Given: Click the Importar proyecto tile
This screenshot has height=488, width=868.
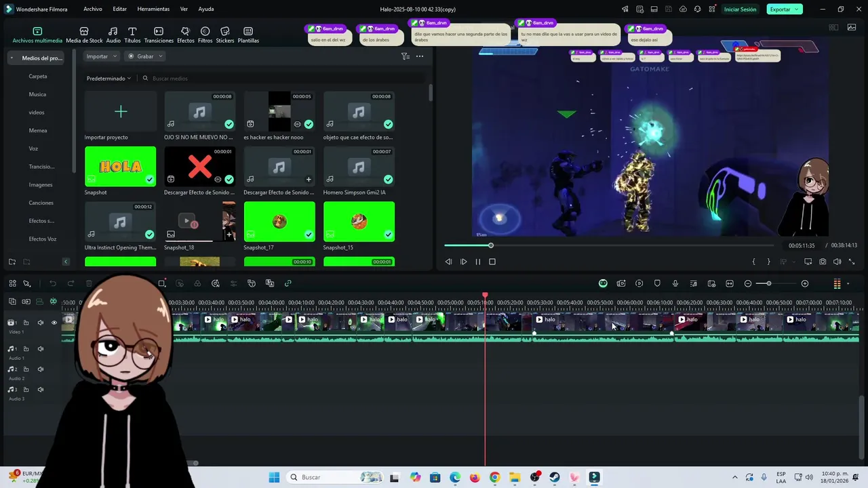Looking at the screenshot, I should [x=120, y=111].
